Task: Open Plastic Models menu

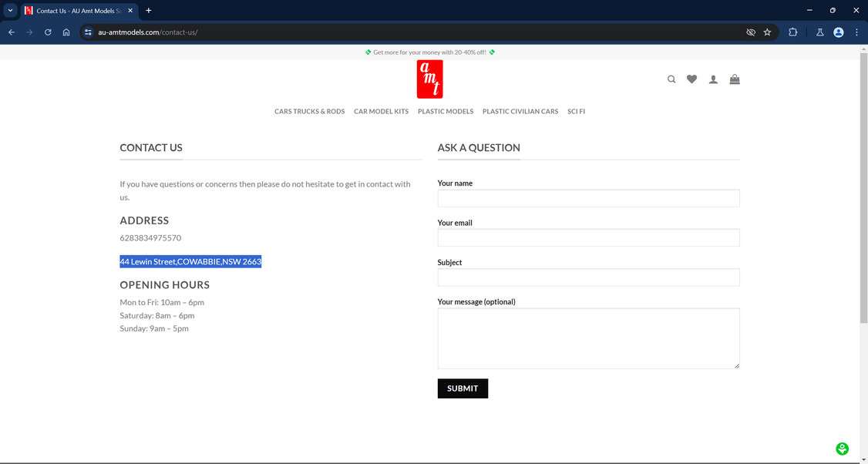Action: click(x=446, y=111)
